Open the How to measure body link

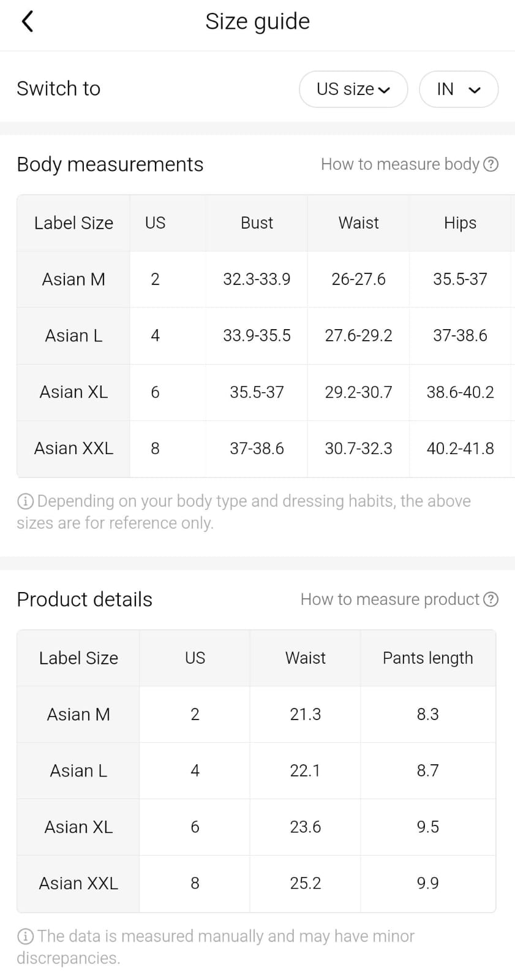tap(400, 164)
